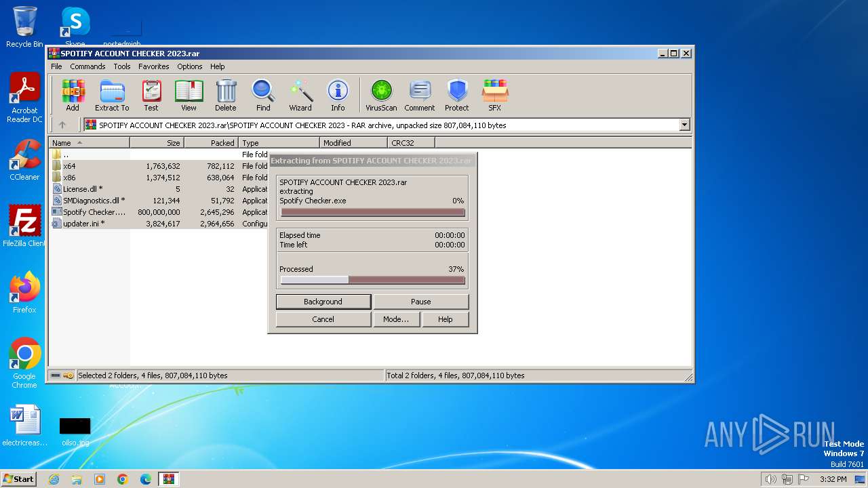Image resolution: width=868 pixels, height=488 pixels.
Task: Click the Mode... button
Action: [x=396, y=319]
